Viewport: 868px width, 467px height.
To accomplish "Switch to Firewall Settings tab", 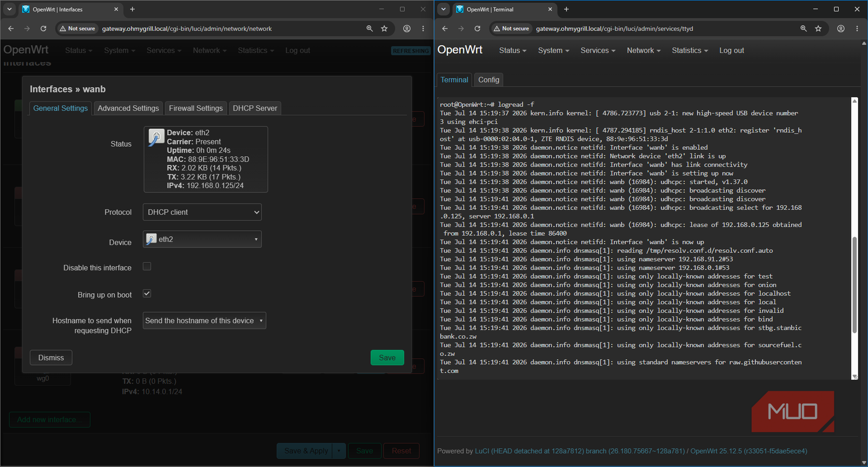I will pyautogui.click(x=196, y=108).
